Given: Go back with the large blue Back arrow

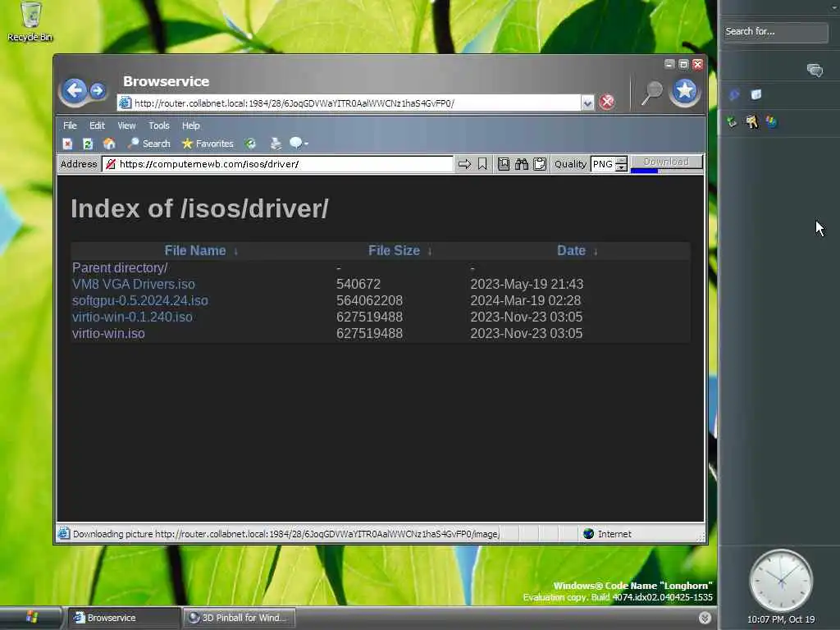Looking at the screenshot, I should pyautogui.click(x=75, y=90).
